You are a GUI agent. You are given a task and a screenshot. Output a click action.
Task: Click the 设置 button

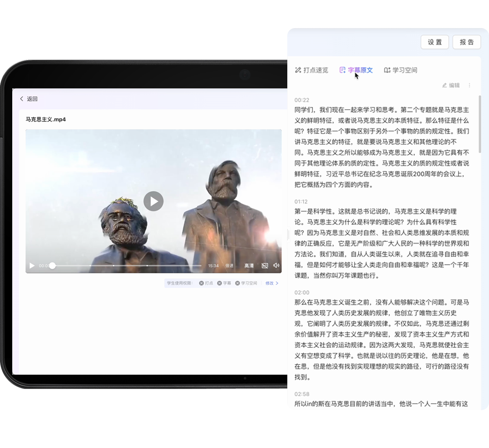click(x=435, y=42)
